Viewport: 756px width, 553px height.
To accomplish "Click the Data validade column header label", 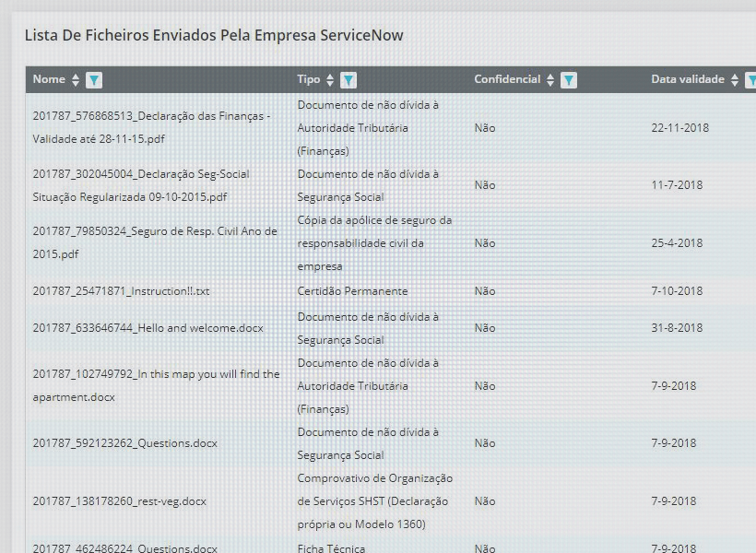I will pyautogui.click(x=688, y=79).
